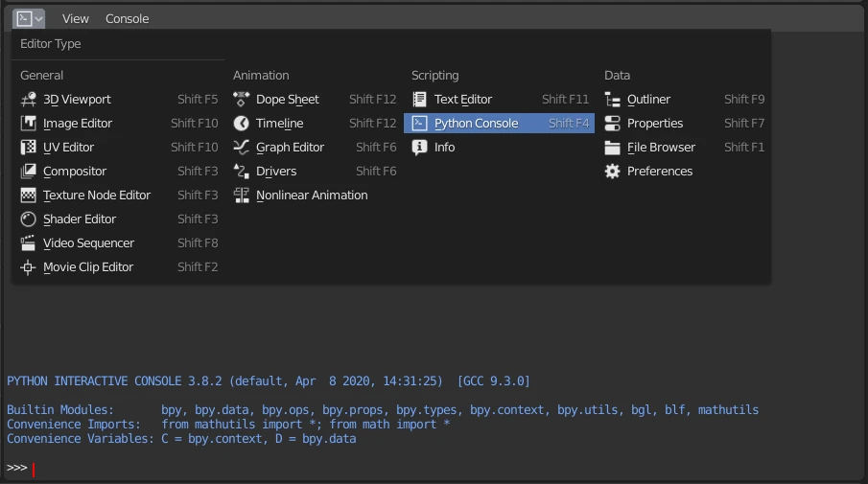
Task: Click the Video Sequencer clapper icon
Action: point(28,243)
